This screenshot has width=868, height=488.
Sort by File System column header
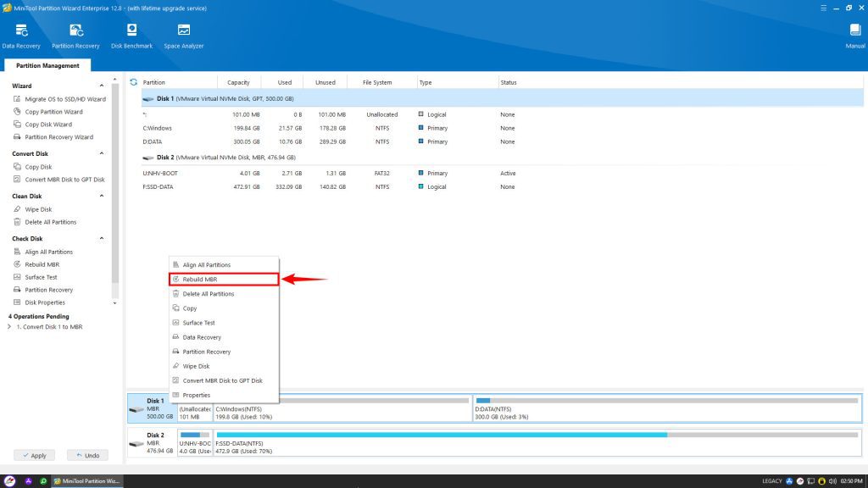pos(377,82)
